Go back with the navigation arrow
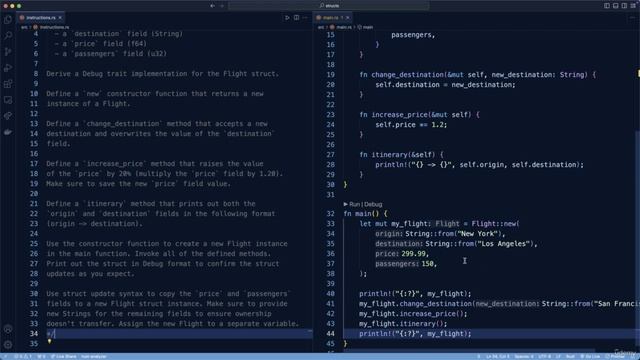640x360 pixels. click(x=212, y=6)
